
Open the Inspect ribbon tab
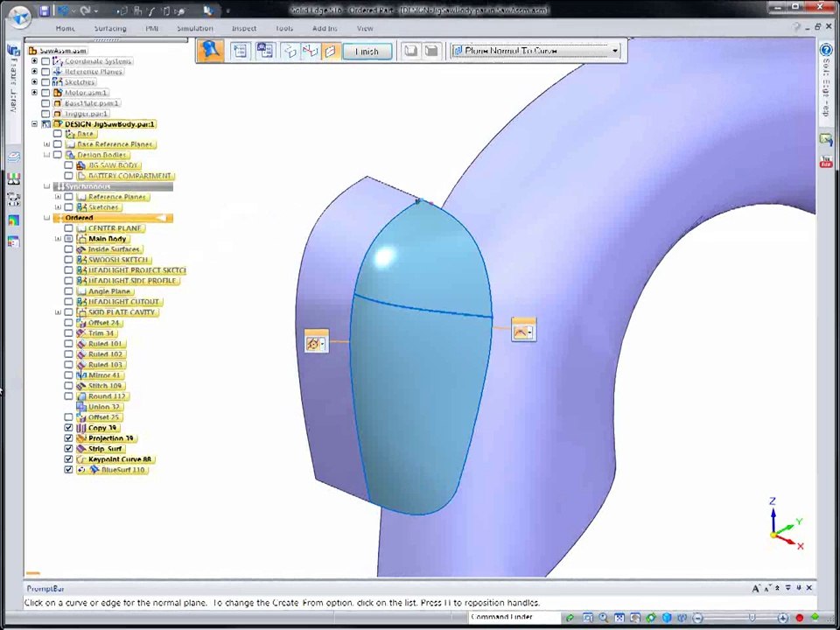(x=244, y=28)
